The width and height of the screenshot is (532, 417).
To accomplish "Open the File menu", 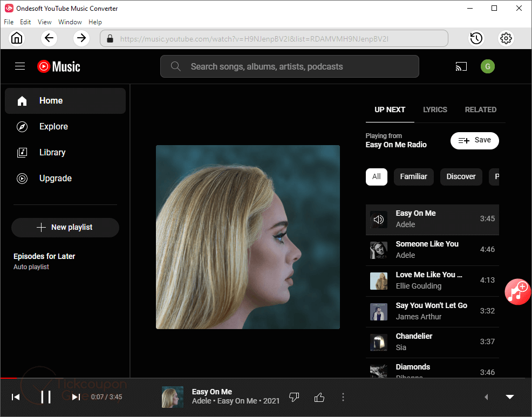I will (9, 22).
